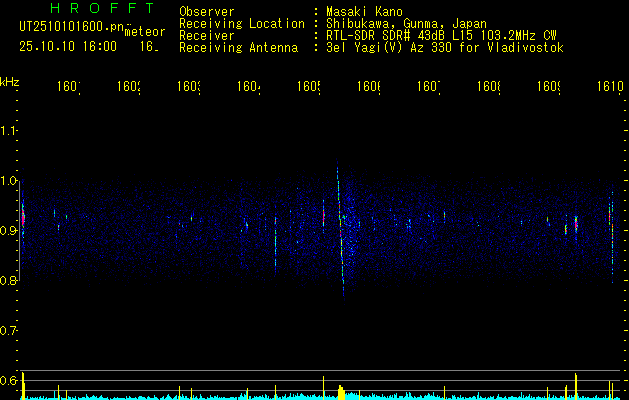The height and width of the screenshot is (400, 629).
Task: Click the word meteor under the file name
Action: pyautogui.click(x=144, y=32)
